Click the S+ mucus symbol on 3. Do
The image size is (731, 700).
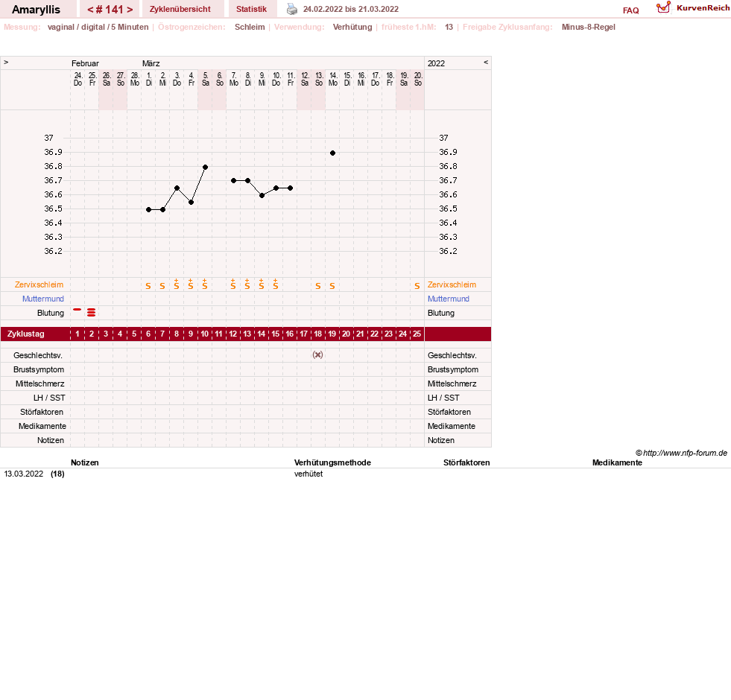pyautogui.click(x=176, y=284)
